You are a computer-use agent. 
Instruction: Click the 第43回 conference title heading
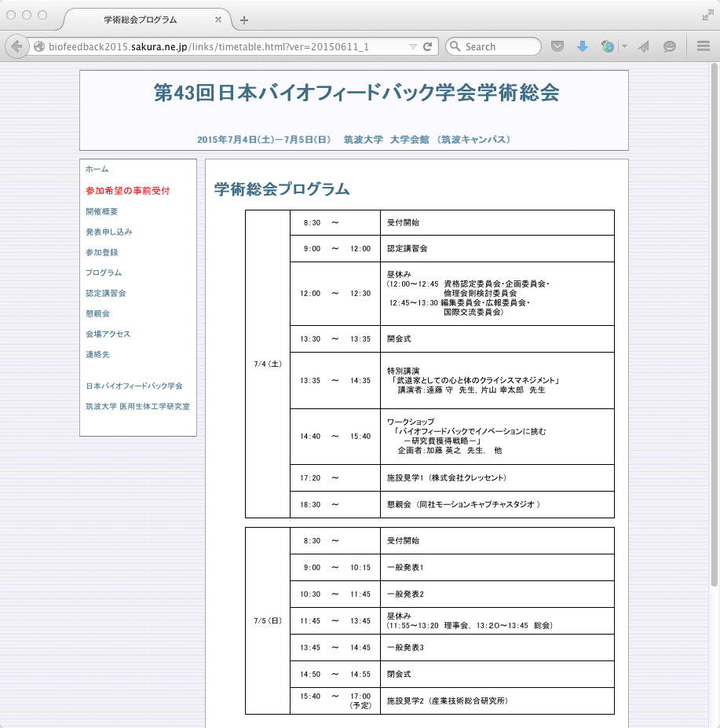coord(356,93)
